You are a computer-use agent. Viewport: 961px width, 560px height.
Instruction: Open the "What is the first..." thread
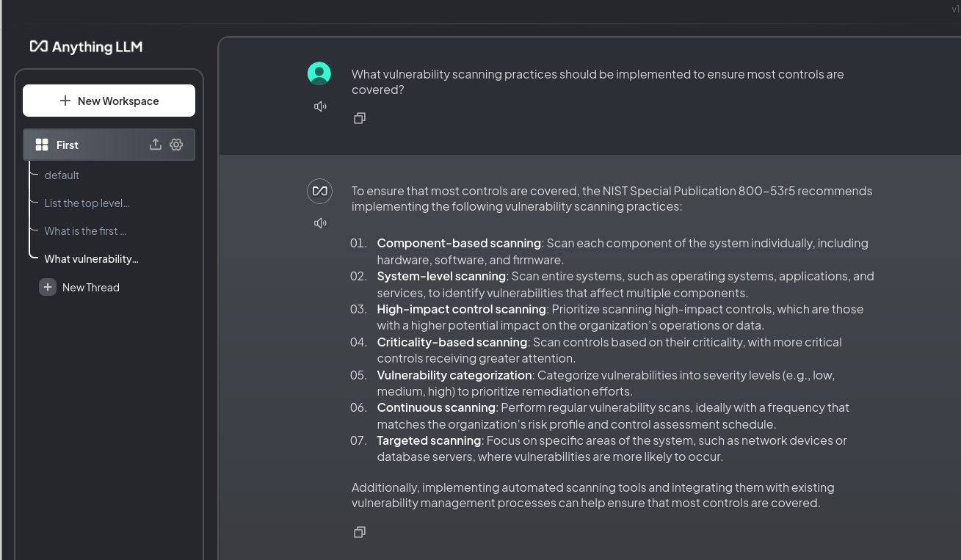coord(85,231)
